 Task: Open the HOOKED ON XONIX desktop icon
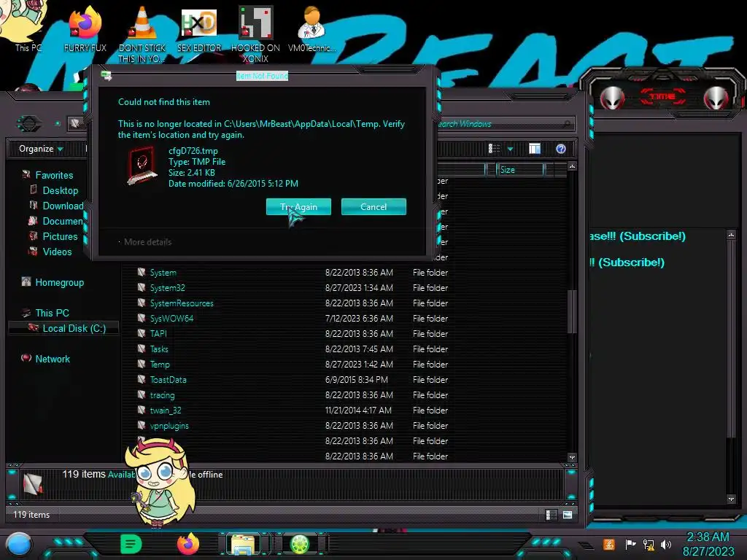point(255,34)
